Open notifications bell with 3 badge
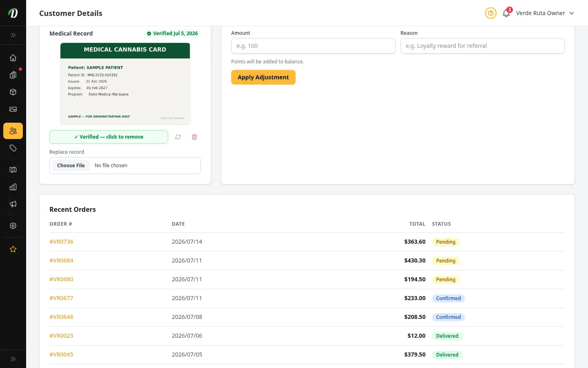The height and width of the screenshot is (368, 588). (506, 13)
